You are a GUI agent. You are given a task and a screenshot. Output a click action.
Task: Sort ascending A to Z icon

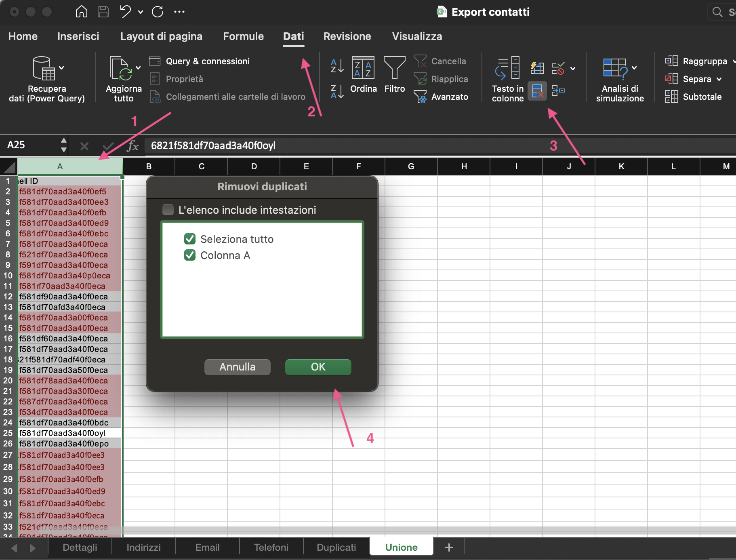pyautogui.click(x=337, y=66)
